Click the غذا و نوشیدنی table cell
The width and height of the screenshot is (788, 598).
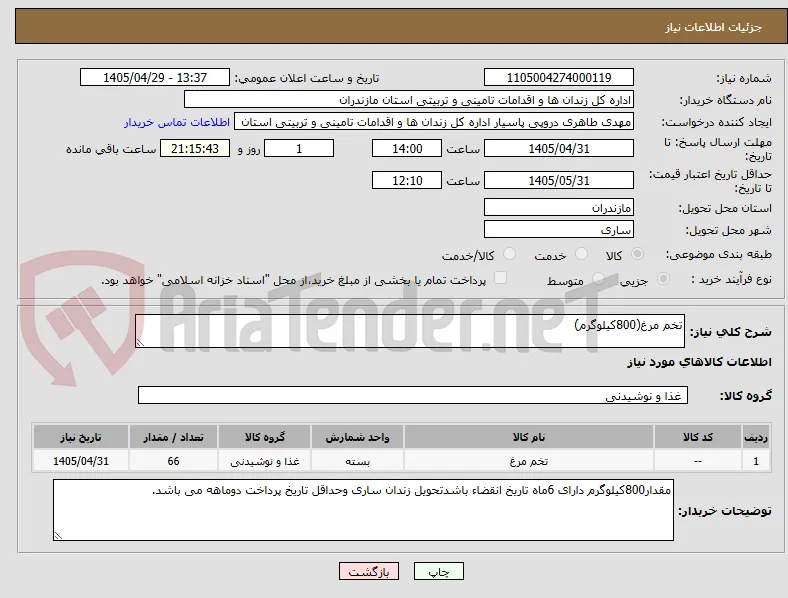point(264,461)
